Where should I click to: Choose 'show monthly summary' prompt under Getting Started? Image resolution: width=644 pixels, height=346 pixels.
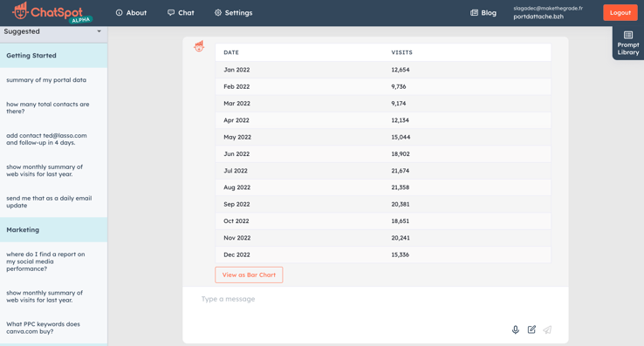click(45, 170)
